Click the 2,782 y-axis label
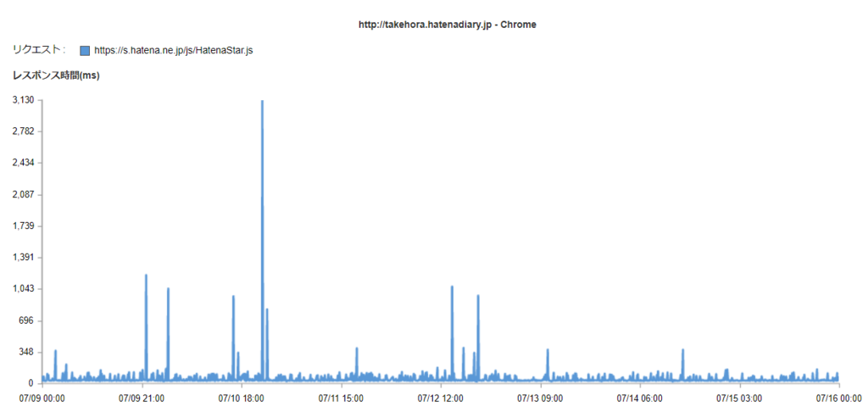This screenshot has height=412, width=868. tap(24, 131)
